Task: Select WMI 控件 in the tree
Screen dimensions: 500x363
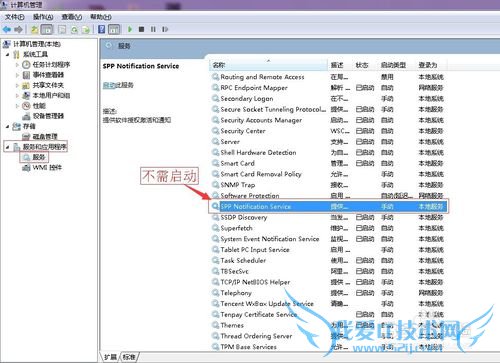Action: tap(47, 167)
